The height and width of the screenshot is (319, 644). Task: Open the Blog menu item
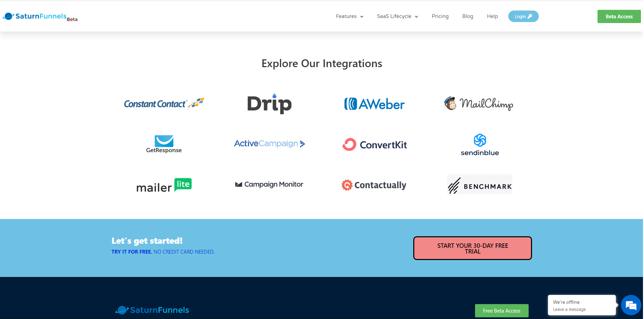click(x=468, y=16)
